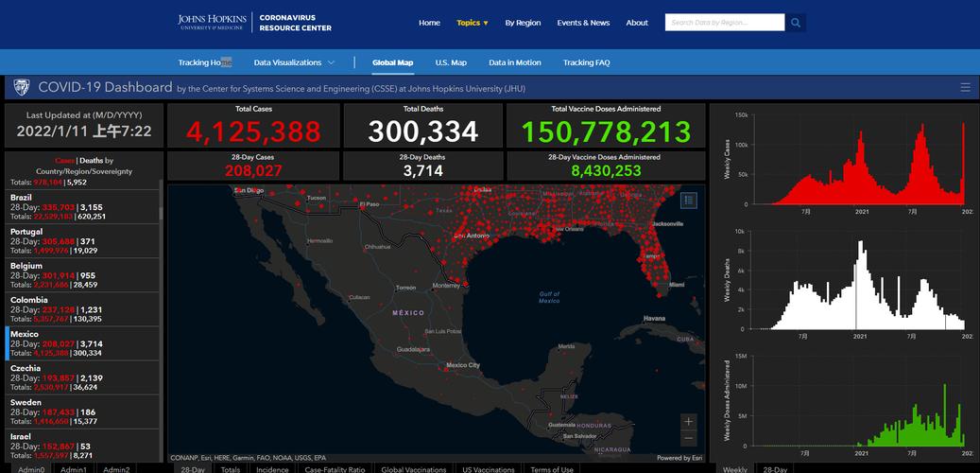
Task: Select Belgium in the country list
Action: [x=84, y=274]
